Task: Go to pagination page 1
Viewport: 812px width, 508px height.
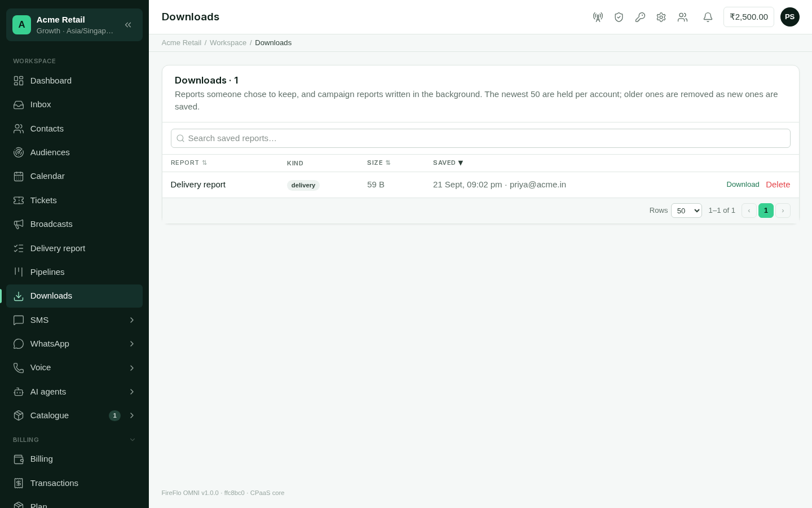Action: (x=766, y=211)
